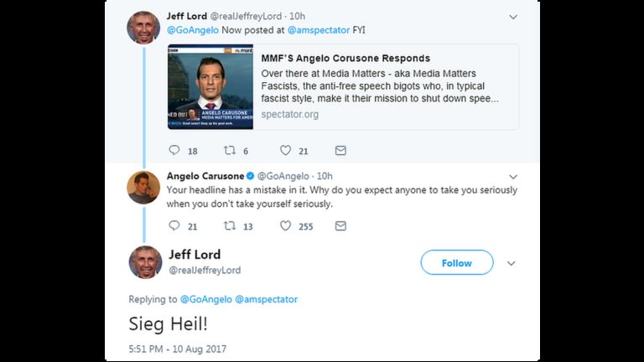This screenshot has height=362, width=644.
Task: Like the tweet with 21 hearts
Action: [285, 150]
